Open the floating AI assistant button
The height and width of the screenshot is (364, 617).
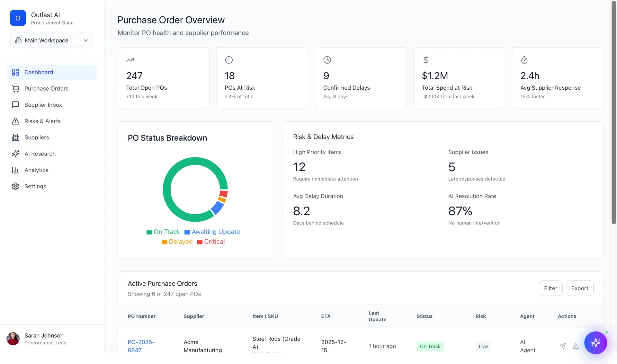pos(595,343)
